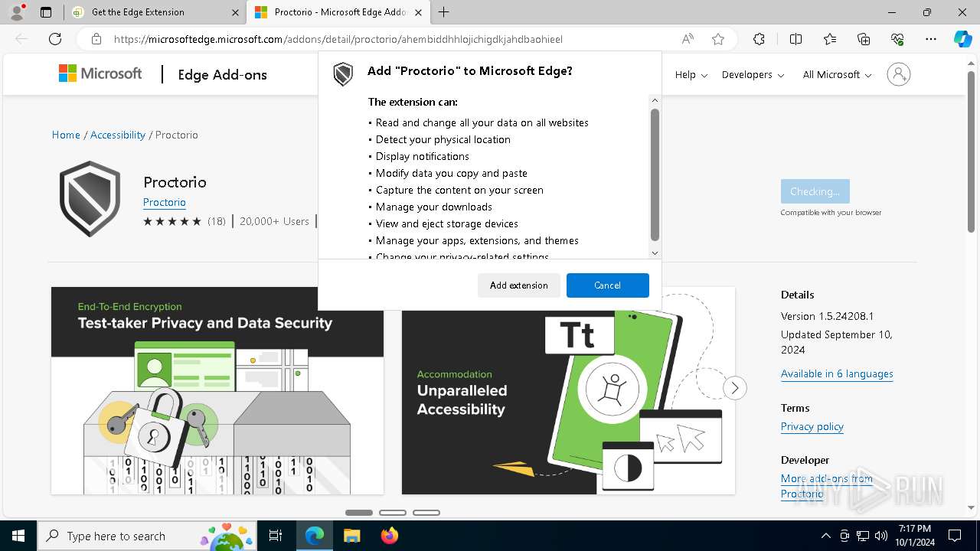Open the Extensions puzzle icon
This screenshot has height=551, width=980.
759,39
